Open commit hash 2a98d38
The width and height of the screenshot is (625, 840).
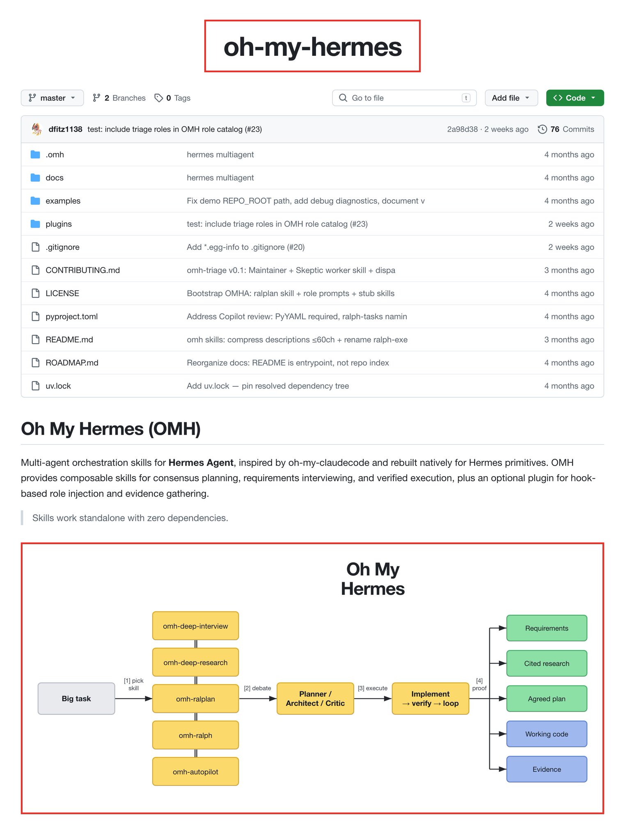462,129
